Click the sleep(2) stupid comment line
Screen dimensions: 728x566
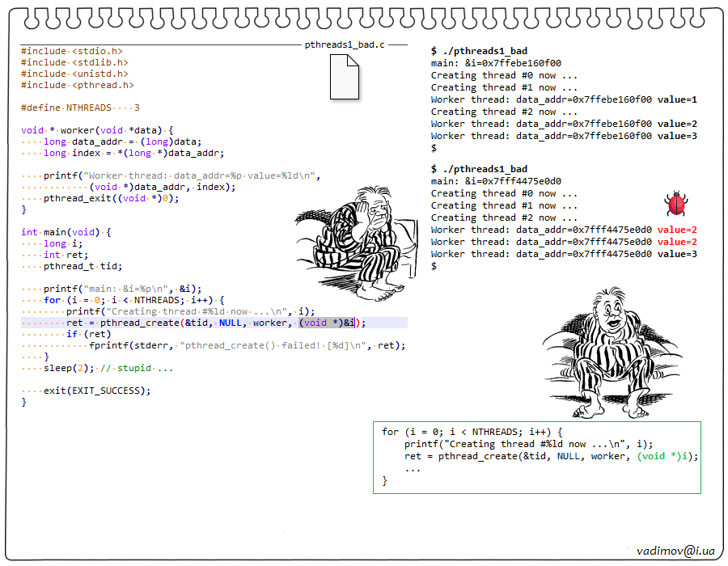click(108, 368)
